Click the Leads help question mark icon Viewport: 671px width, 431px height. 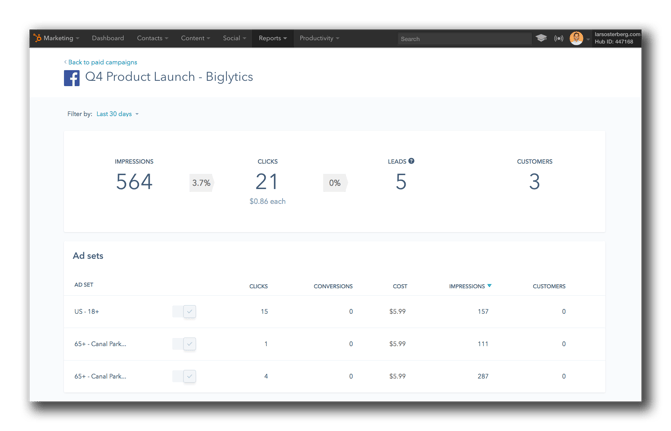pyautogui.click(x=411, y=161)
